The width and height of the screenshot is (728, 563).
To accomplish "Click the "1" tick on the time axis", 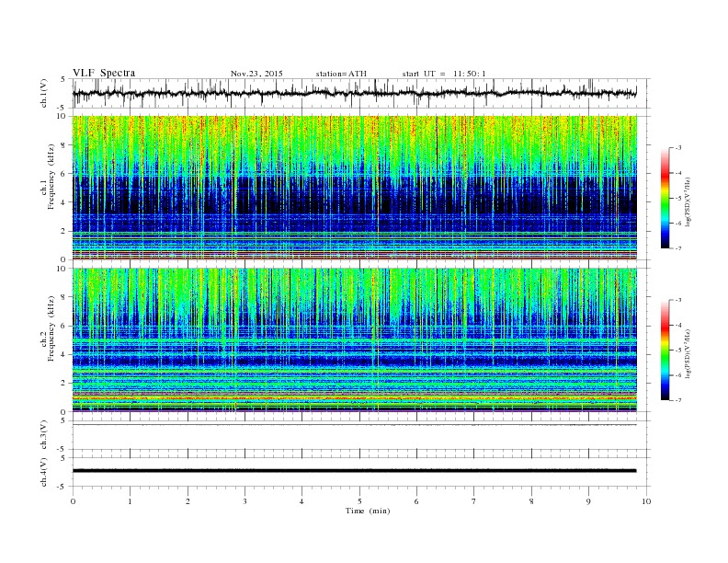I will 130,501.
